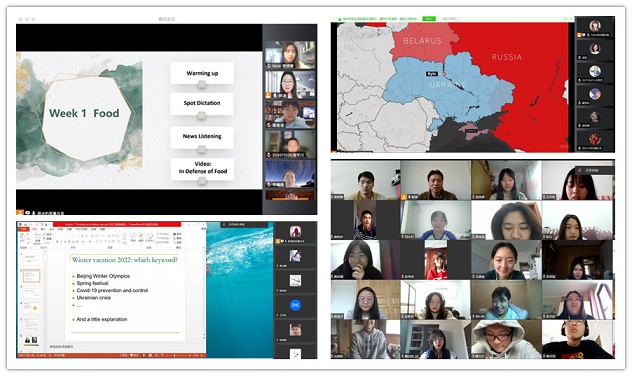The image size is (632, 376).
Task: Click the orange host icon under top avatar beside map
Action: (x=579, y=35)
